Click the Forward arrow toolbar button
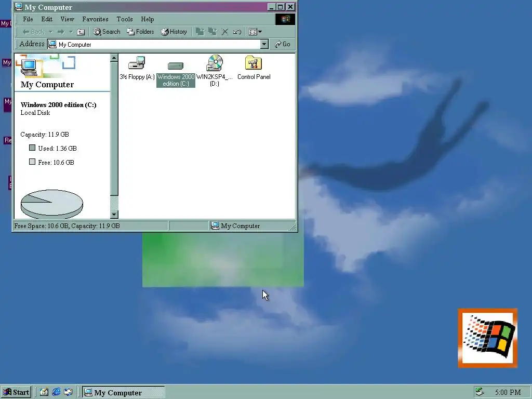The height and width of the screenshot is (399, 532). pos(61,32)
